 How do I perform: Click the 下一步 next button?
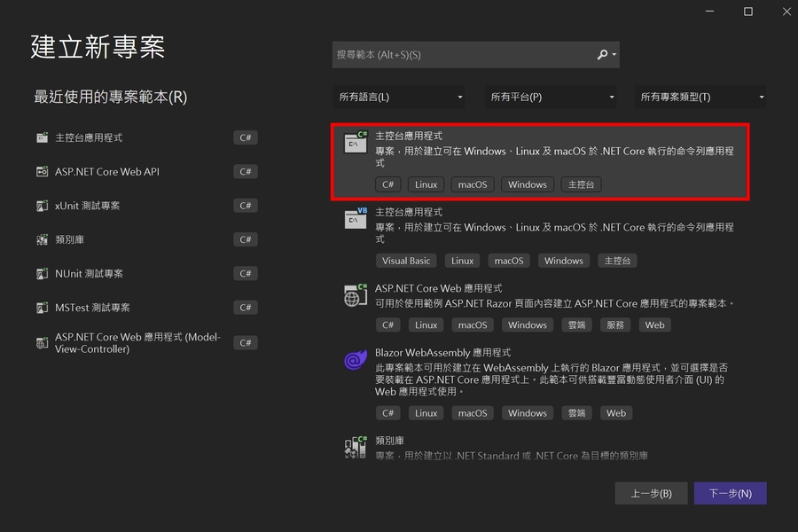[x=730, y=494]
